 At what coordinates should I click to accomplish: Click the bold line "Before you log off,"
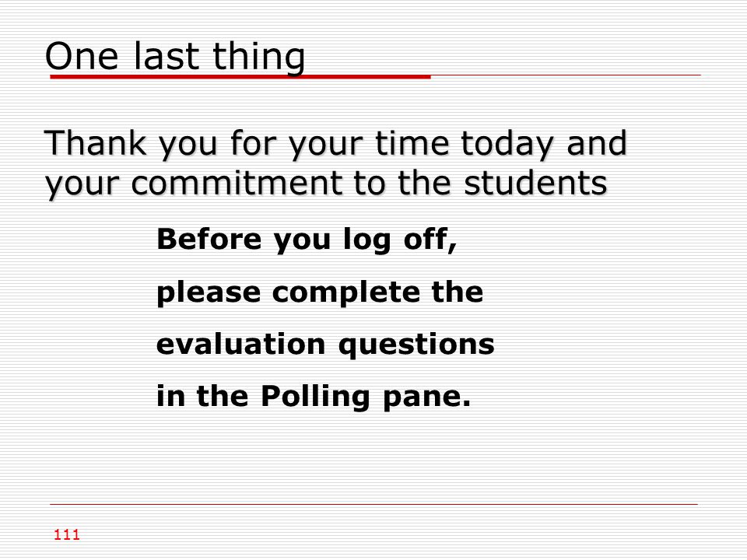[x=307, y=240]
